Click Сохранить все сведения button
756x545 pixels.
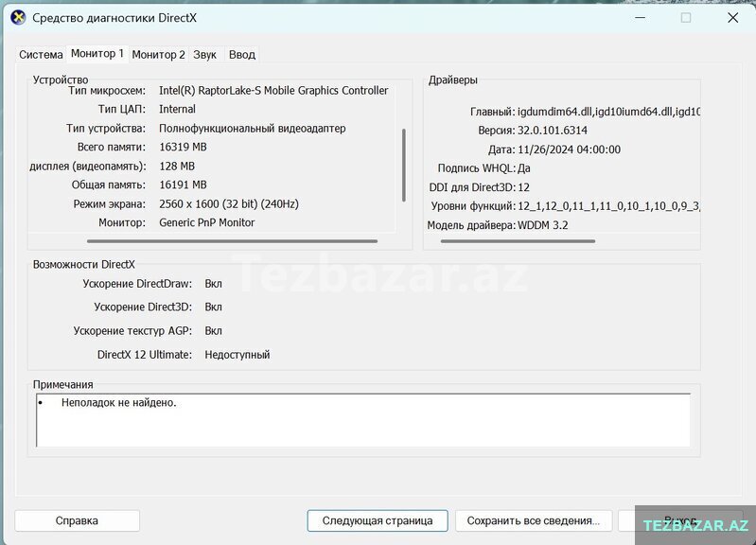(534, 521)
